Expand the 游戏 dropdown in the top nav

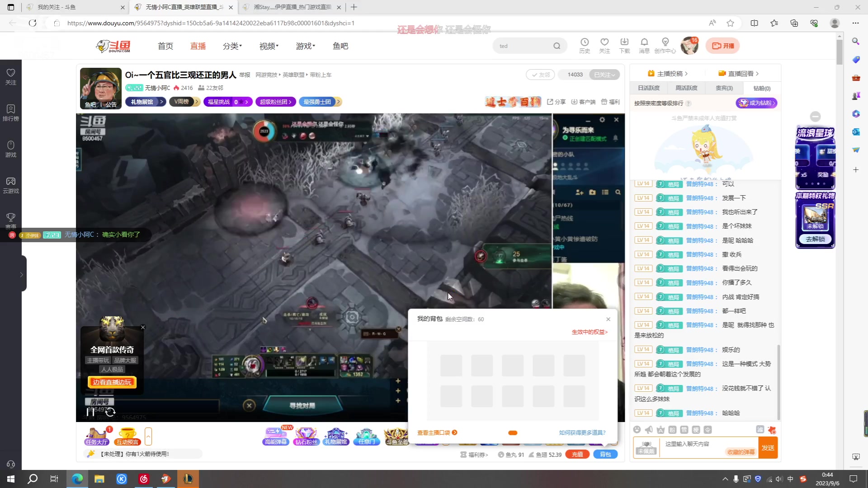point(306,46)
